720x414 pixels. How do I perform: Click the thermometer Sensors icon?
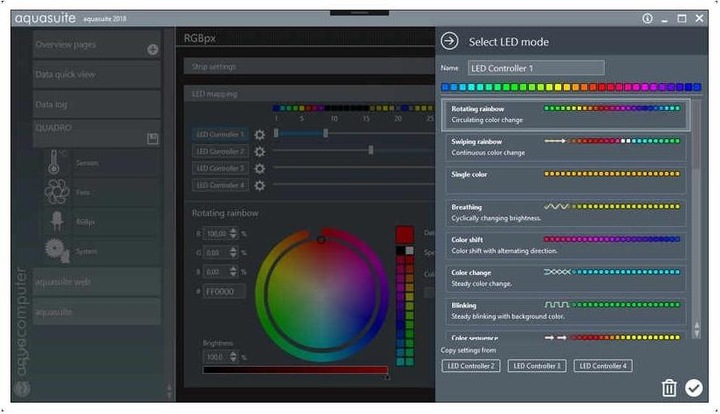pyautogui.click(x=54, y=162)
